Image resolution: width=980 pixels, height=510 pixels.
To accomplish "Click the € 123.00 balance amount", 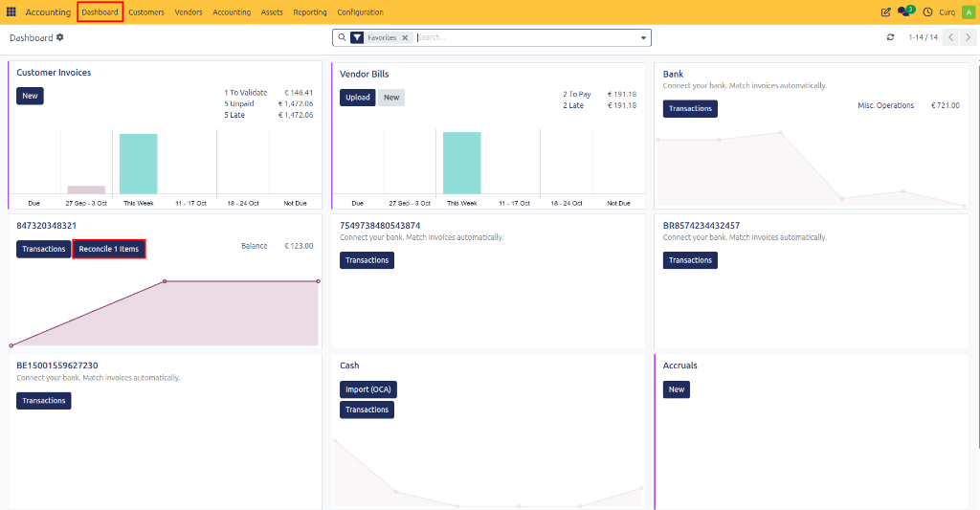I will point(299,246).
